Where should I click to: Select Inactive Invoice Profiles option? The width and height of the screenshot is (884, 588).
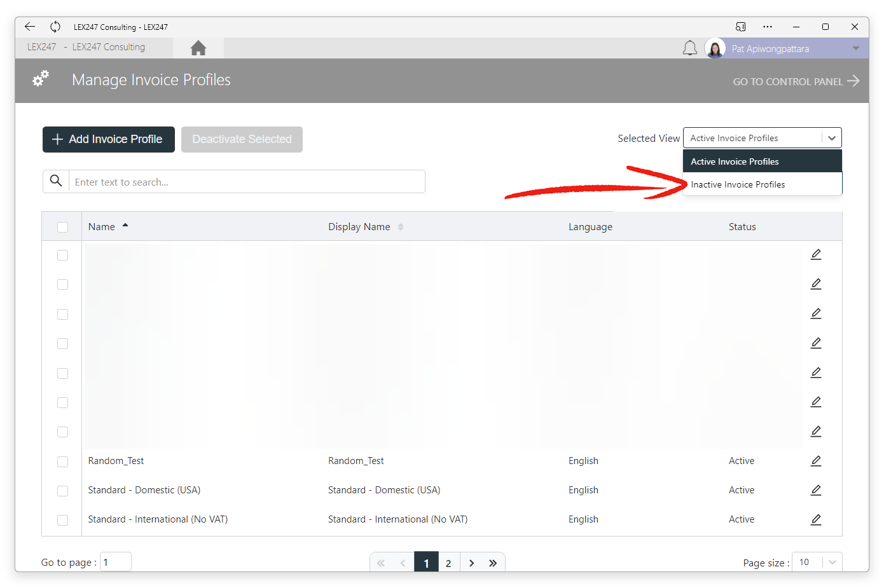pyautogui.click(x=763, y=184)
